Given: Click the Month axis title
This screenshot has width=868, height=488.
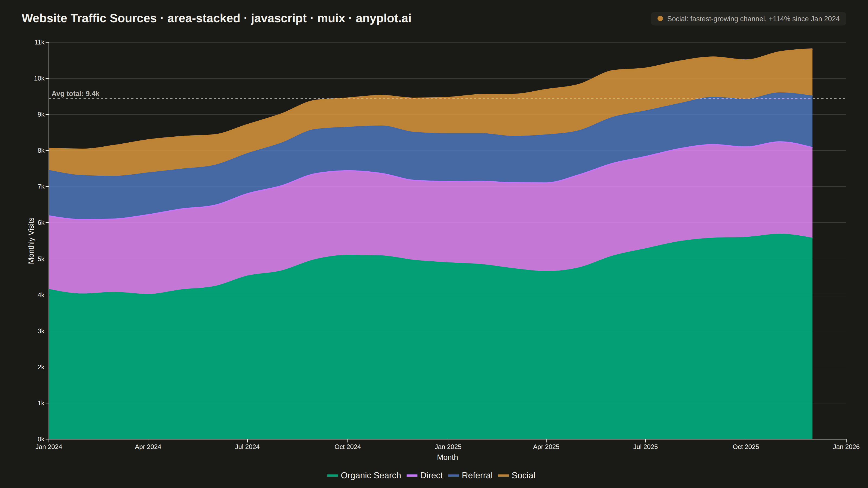Looking at the screenshot, I should [x=448, y=457].
